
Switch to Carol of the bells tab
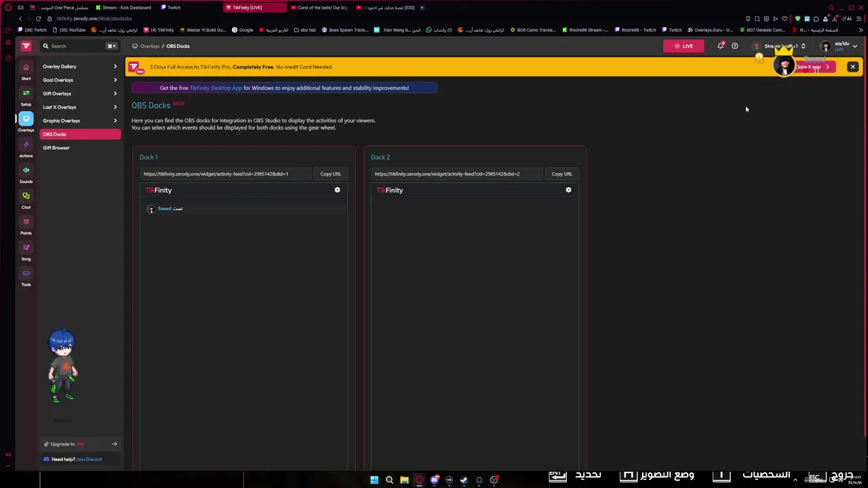[x=321, y=7]
